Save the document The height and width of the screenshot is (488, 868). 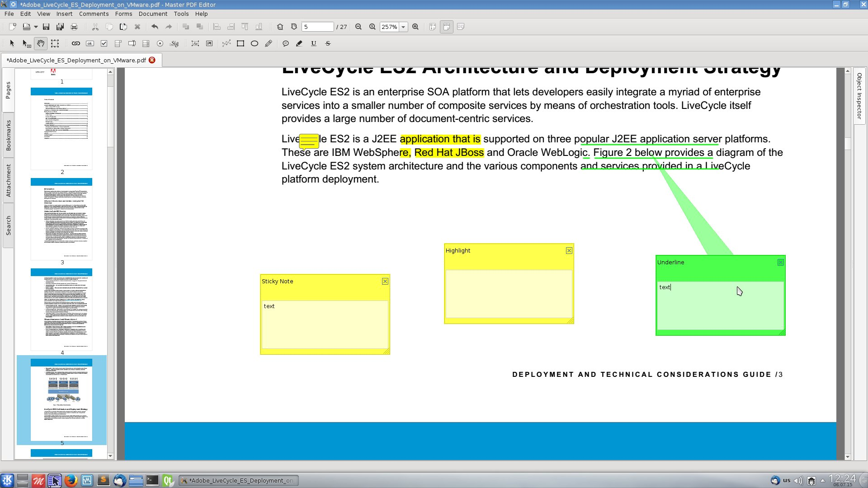click(46, 27)
